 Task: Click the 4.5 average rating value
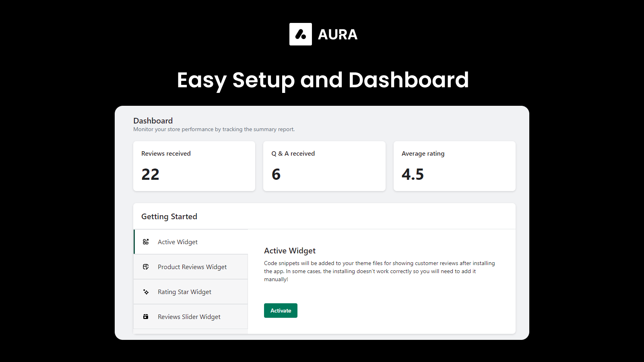tap(413, 174)
